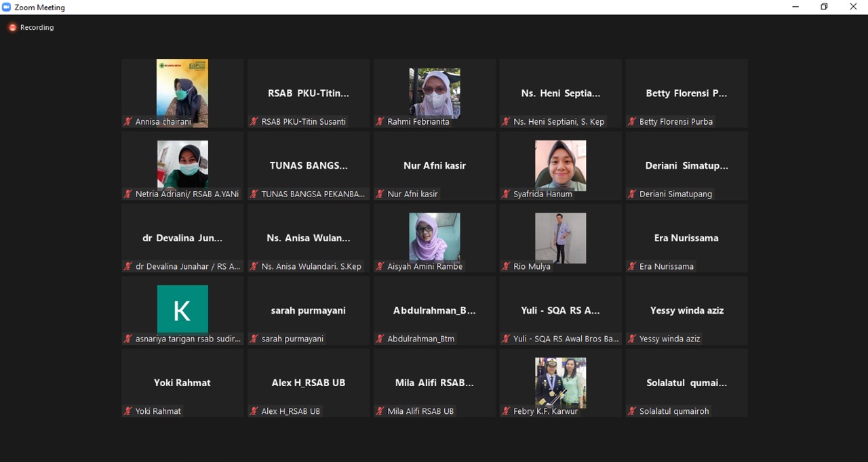Click the 'Annisa chairani' name label

(x=163, y=121)
